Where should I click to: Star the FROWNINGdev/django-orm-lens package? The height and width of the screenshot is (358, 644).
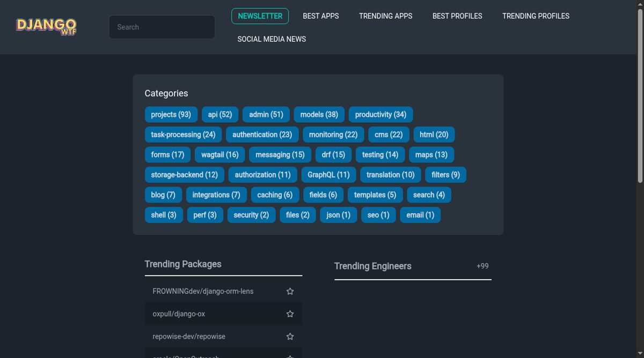click(290, 292)
